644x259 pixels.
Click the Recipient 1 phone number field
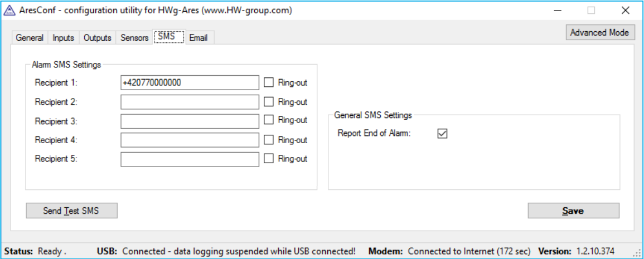[x=190, y=82]
